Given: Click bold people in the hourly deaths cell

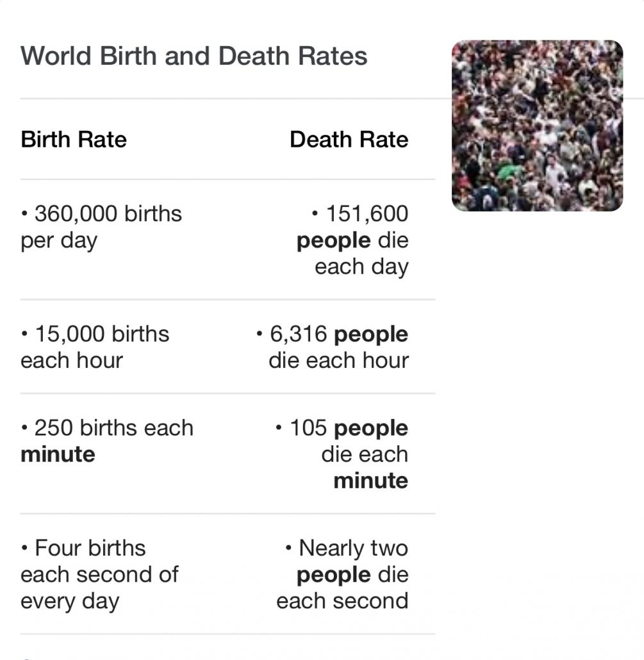Looking at the screenshot, I should click(371, 334).
